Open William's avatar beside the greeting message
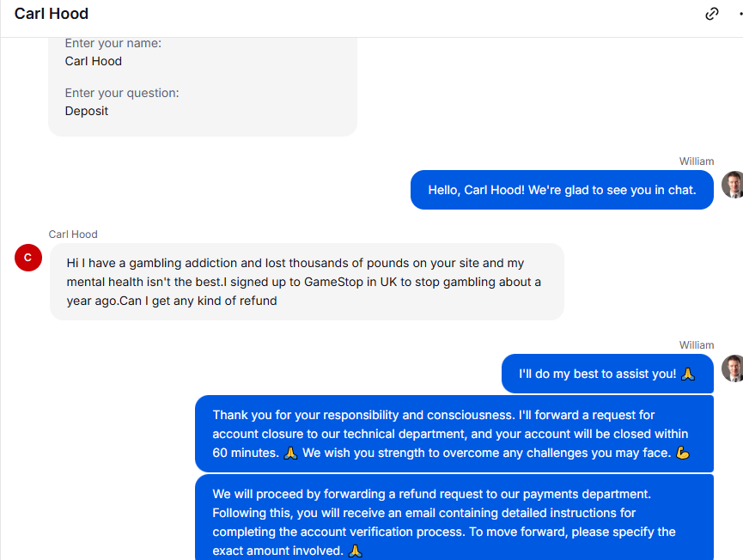The image size is (743, 560). 733,185
